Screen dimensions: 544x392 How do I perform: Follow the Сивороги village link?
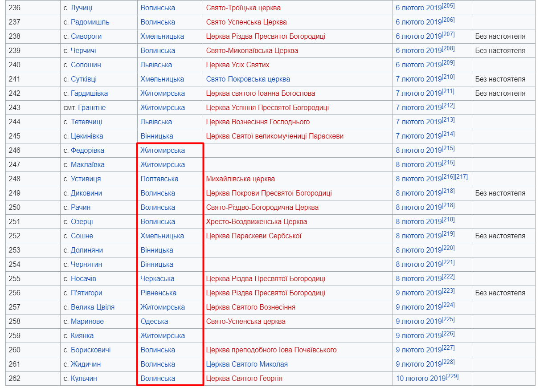86,37
